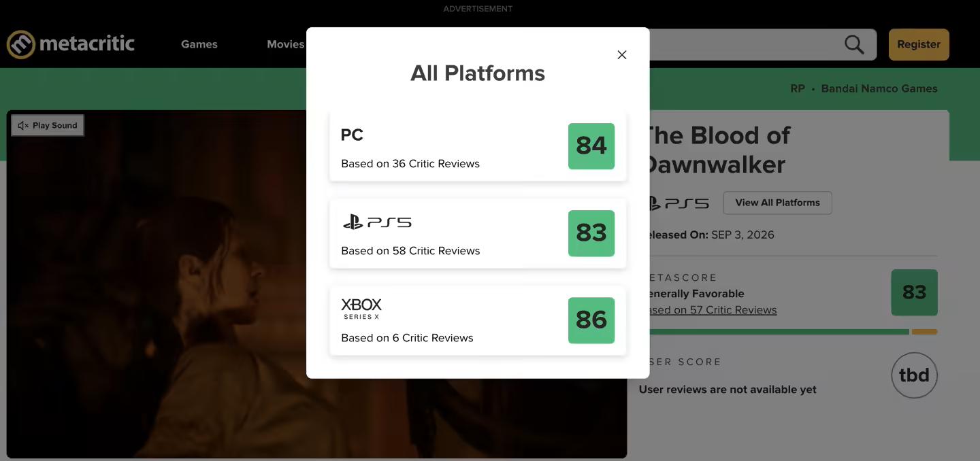The width and height of the screenshot is (980, 461).
Task: Select the PC platform card
Action: 478,146
